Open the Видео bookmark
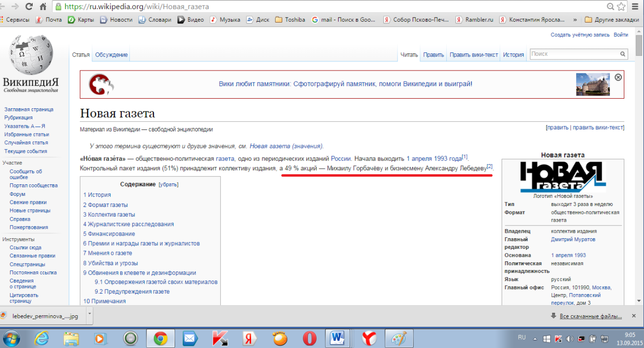 [191, 20]
